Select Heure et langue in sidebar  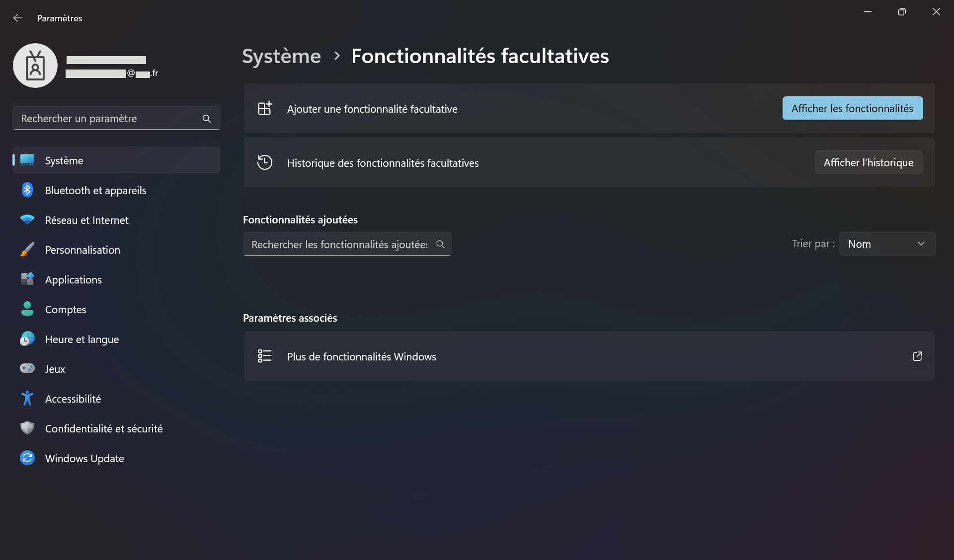[82, 339]
